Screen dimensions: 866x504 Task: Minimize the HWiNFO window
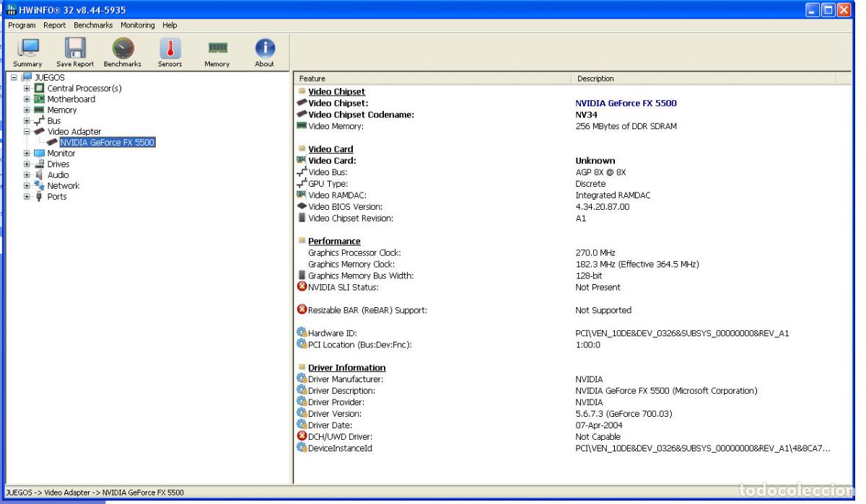point(813,9)
